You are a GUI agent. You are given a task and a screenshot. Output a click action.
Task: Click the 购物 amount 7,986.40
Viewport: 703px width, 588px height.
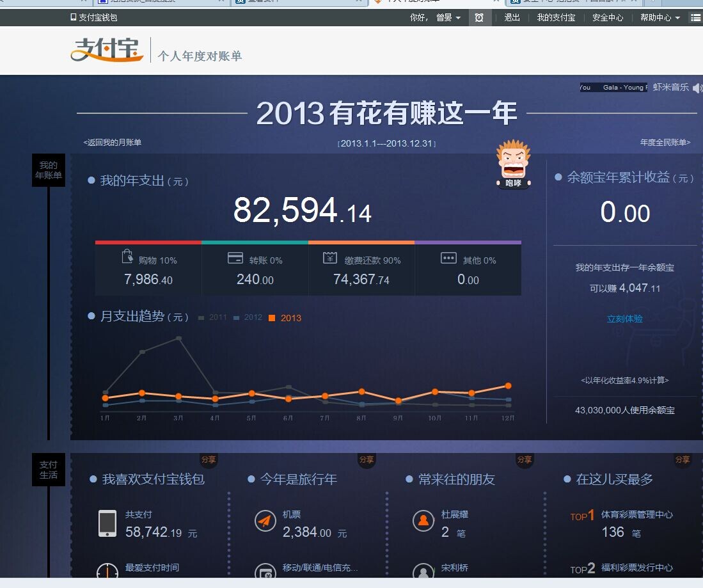tap(148, 280)
